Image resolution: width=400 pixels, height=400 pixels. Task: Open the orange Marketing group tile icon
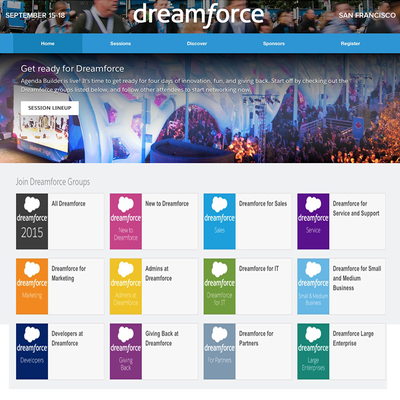click(x=32, y=286)
